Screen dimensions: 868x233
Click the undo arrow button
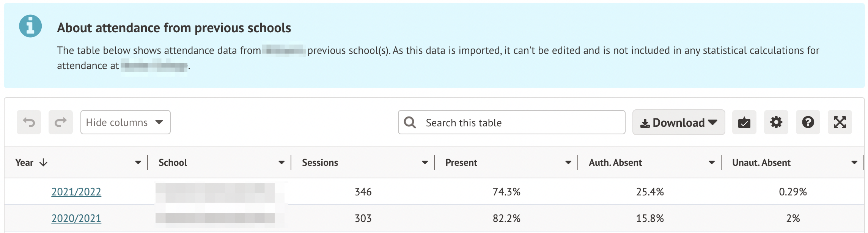coord(29,122)
